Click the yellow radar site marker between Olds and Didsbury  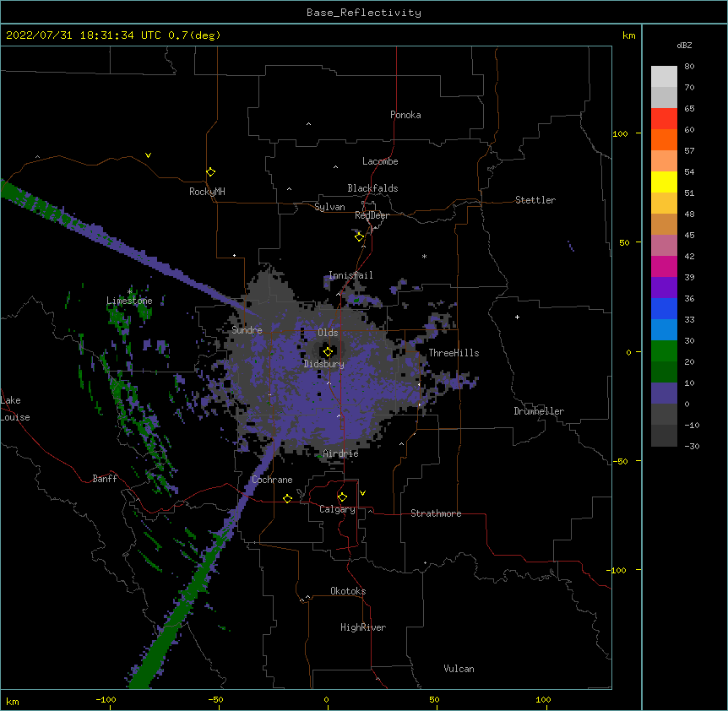point(328,352)
